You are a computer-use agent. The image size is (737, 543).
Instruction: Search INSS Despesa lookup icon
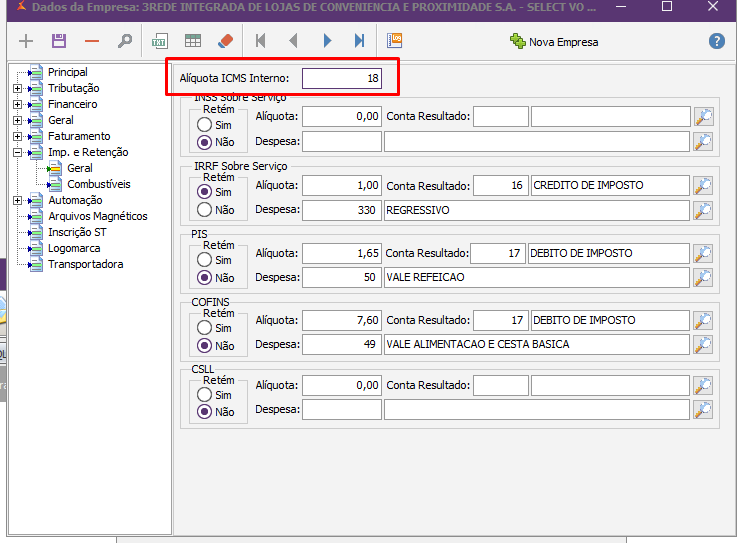(703, 142)
